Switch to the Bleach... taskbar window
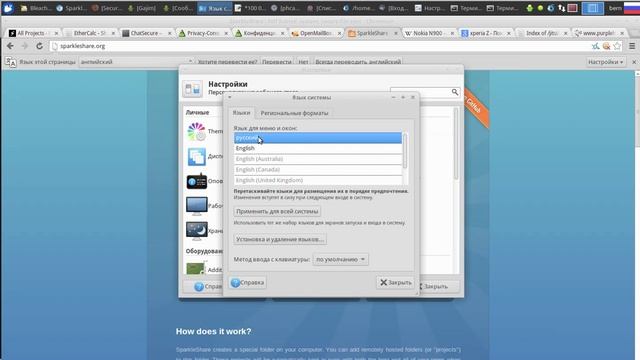 coord(36,8)
